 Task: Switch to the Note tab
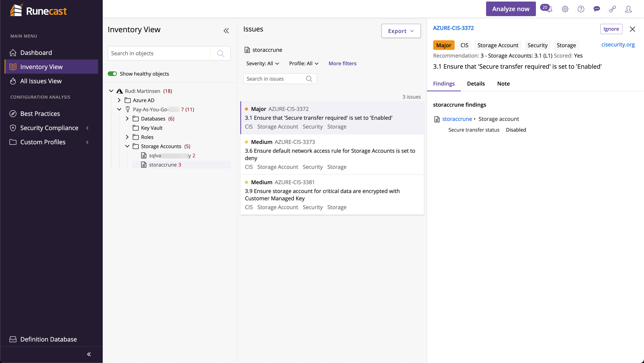click(x=503, y=84)
